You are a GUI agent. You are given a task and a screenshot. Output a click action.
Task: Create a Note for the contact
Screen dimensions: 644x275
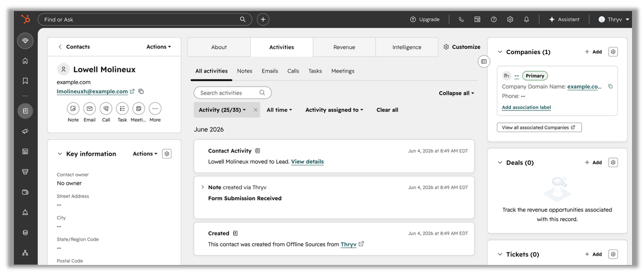coord(73,109)
